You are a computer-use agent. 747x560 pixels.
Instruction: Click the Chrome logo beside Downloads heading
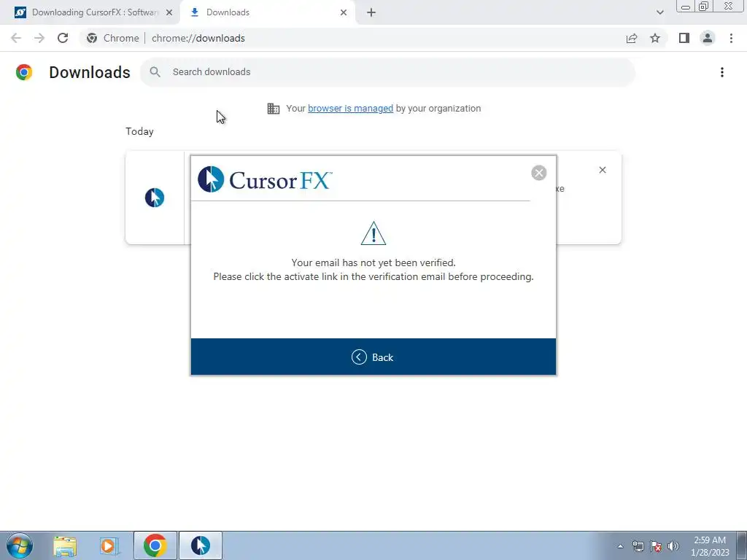(24, 72)
